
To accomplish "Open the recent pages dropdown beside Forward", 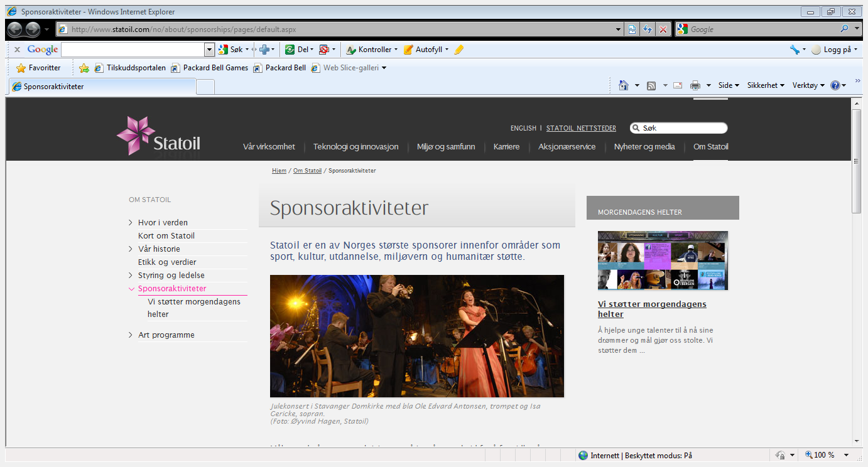I will click(46, 30).
